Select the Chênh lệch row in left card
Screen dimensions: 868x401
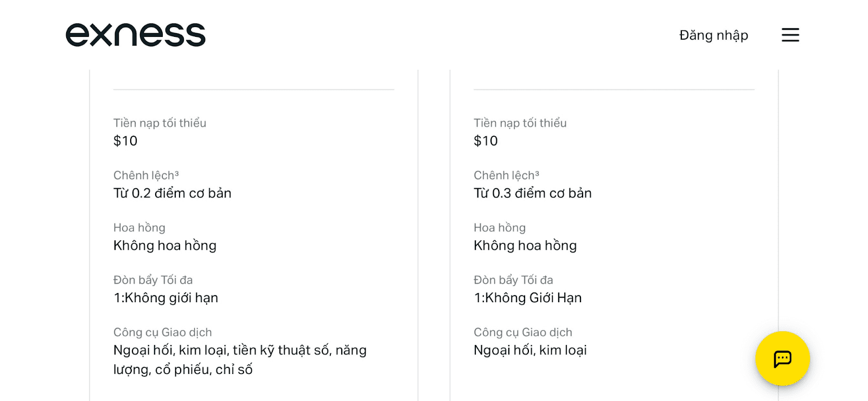146,175
